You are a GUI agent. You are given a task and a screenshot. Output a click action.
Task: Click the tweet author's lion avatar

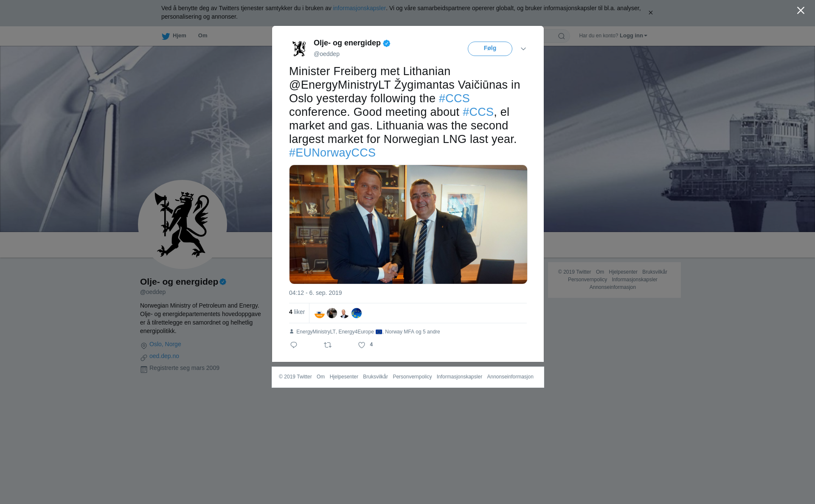point(299,48)
